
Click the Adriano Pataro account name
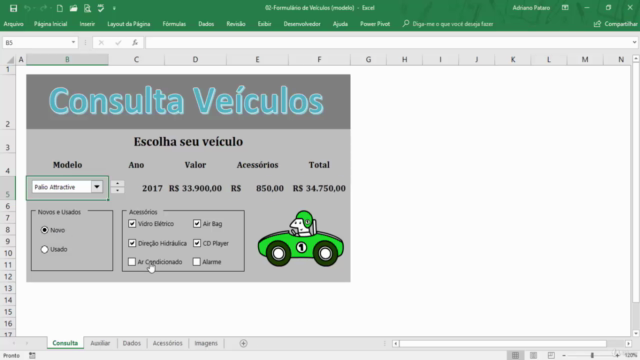point(531,8)
